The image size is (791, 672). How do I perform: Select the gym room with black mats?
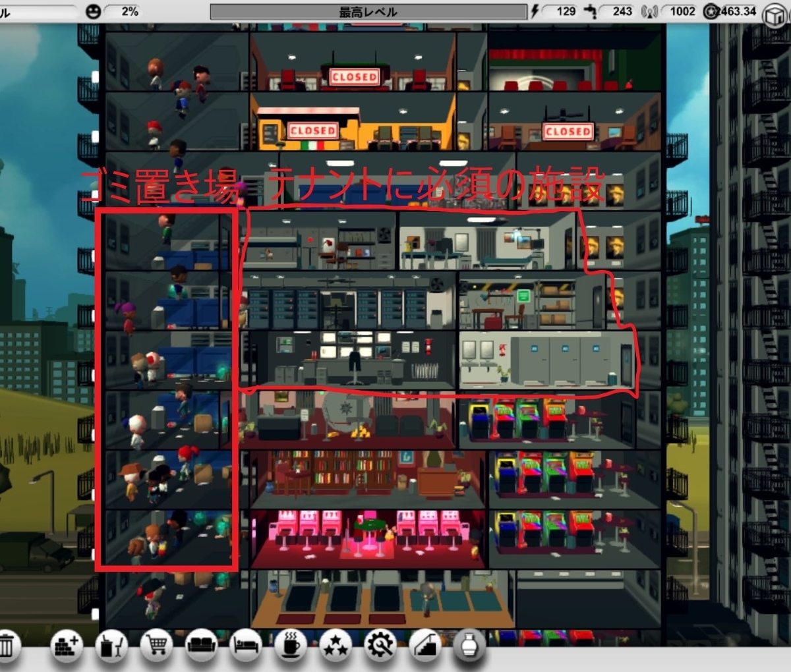[x=382, y=598]
